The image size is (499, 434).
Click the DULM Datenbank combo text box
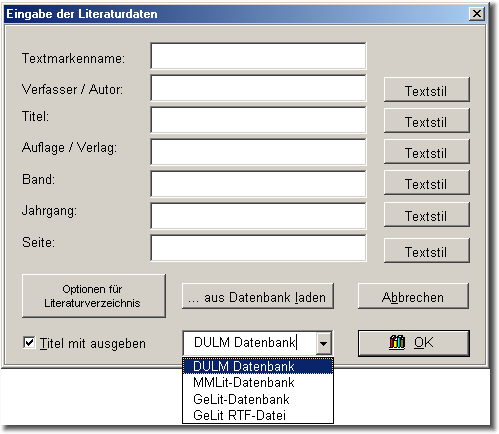(x=249, y=343)
